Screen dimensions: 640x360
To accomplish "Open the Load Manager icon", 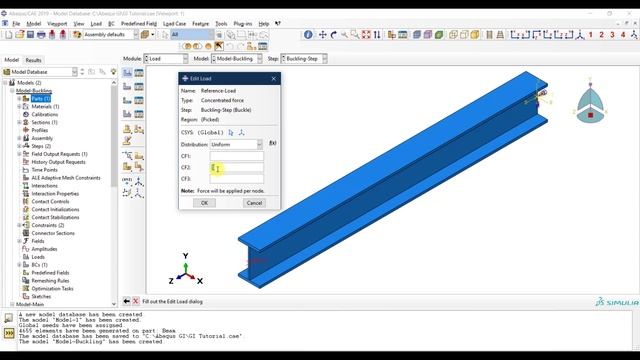I will pos(139,73).
